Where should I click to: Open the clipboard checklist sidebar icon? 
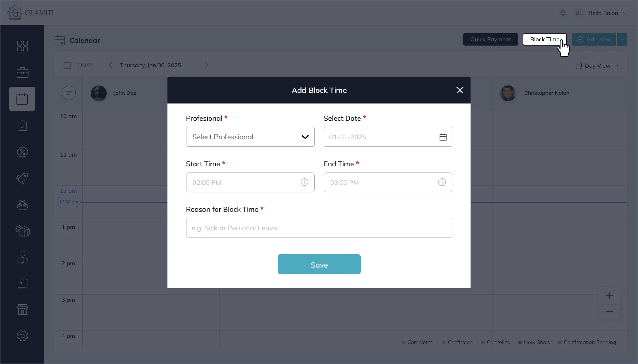pyautogui.click(x=23, y=126)
